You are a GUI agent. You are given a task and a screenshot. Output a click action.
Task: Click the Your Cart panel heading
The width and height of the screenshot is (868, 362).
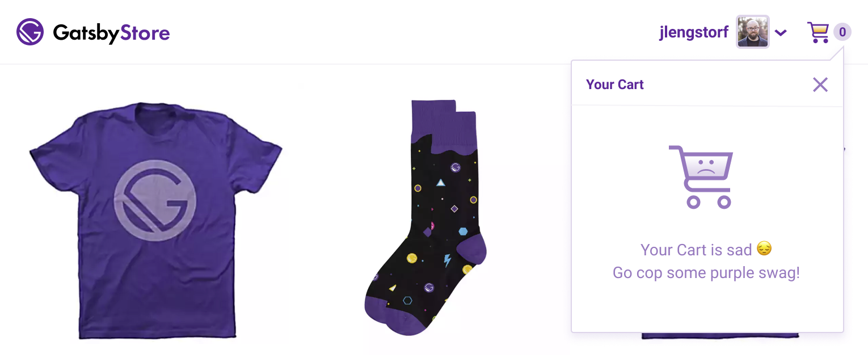tap(615, 85)
